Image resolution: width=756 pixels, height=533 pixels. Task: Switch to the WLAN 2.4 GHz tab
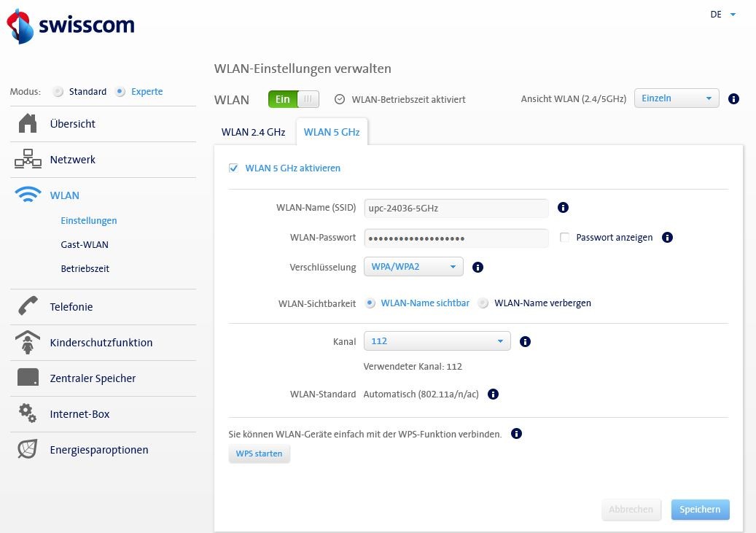tap(253, 132)
